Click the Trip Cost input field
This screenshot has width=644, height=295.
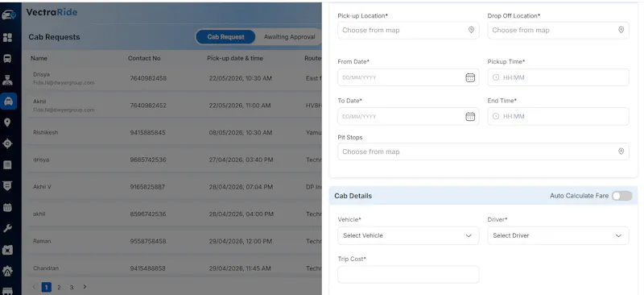[408, 274]
